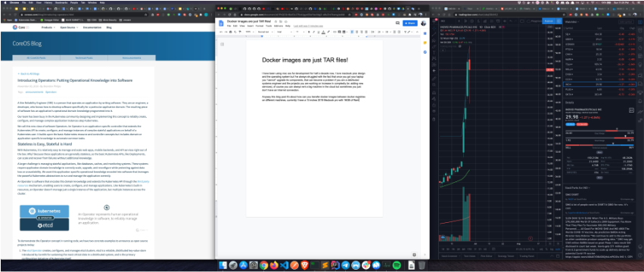Click the trash icon in chart drawing toolbar
The width and height of the screenshot is (644, 272).
[x=434, y=119]
